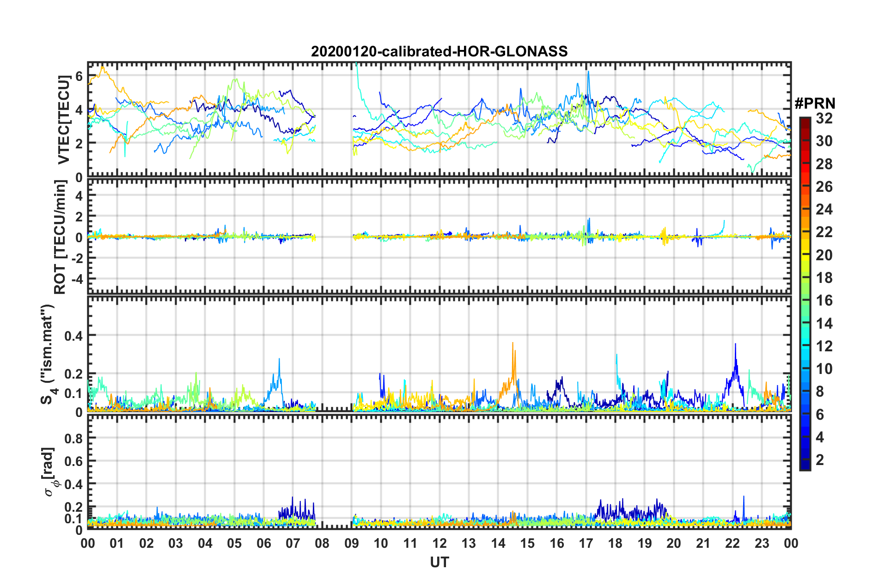Image resolution: width=879 pixels, height=588 pixels.
Task: Click the plot title 20200120-calibrated-HOR-GLONASS
Action: (x=439, y=51)
